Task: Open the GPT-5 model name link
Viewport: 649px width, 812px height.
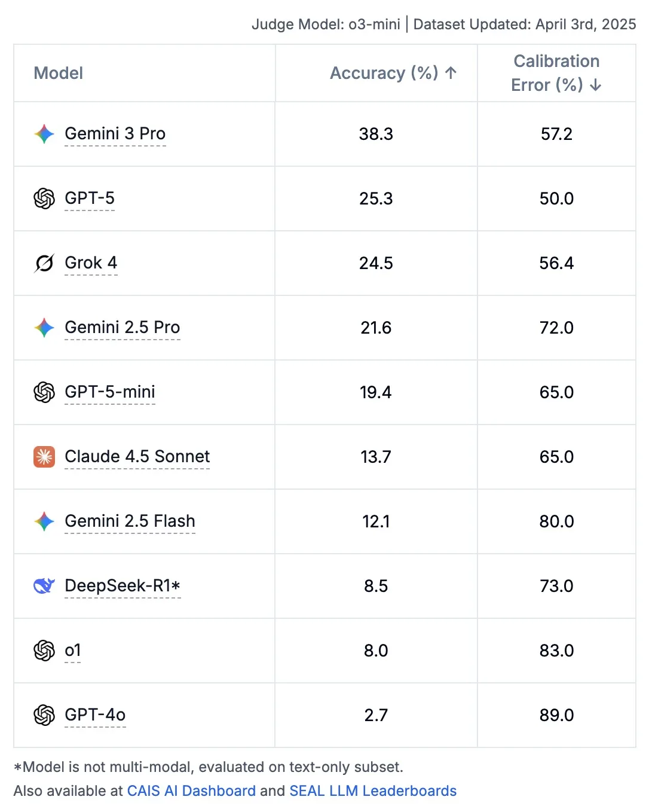Action: coord(90,199)
